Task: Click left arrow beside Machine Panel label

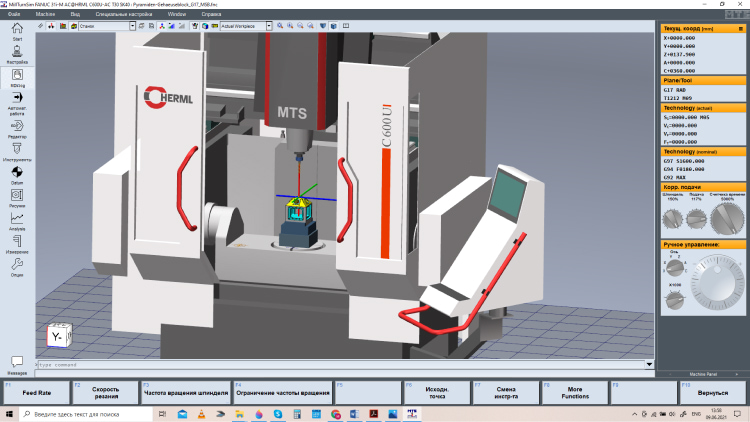Action: [x=670, y=374]
